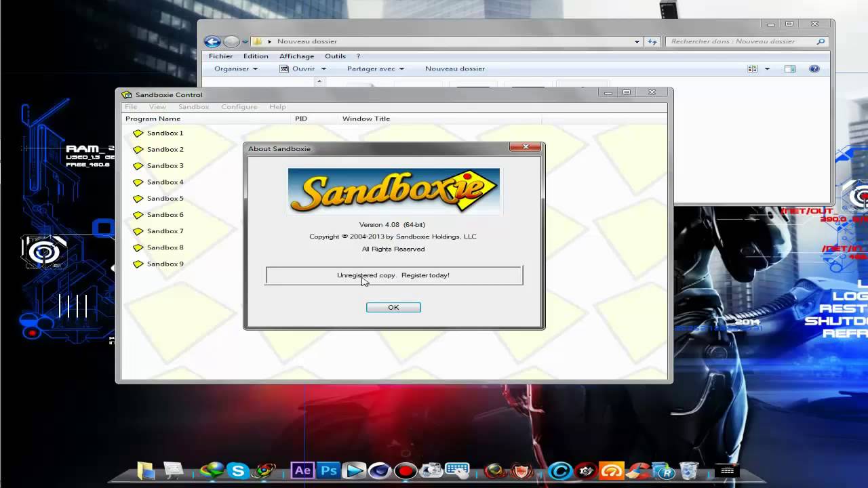This screenshot has height=488, width=868.
Task: Sort by Window Title column header
Action: [x=439, y=119]
